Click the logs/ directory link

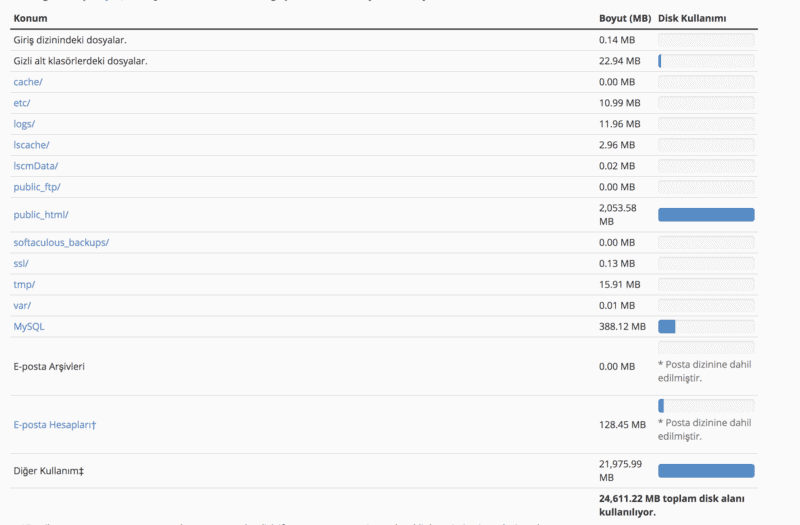click(x=24, y=124)
